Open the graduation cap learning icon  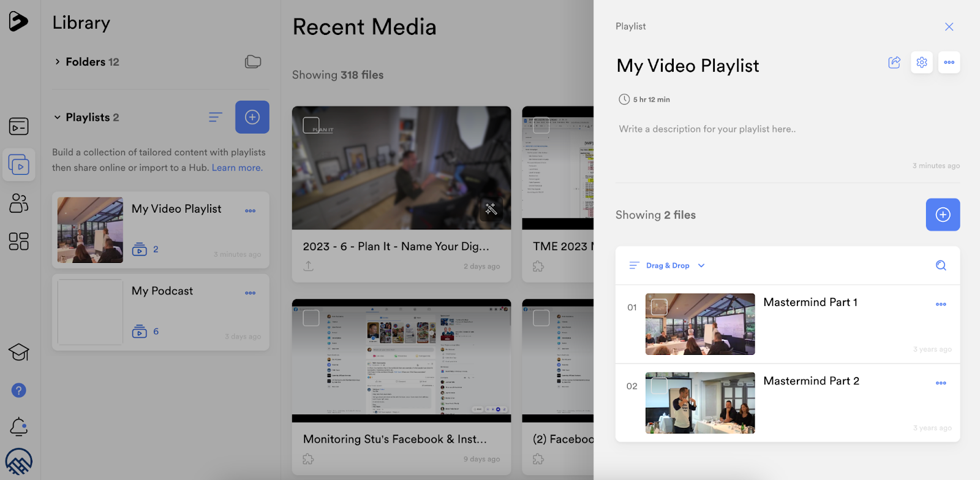(19, 352)
